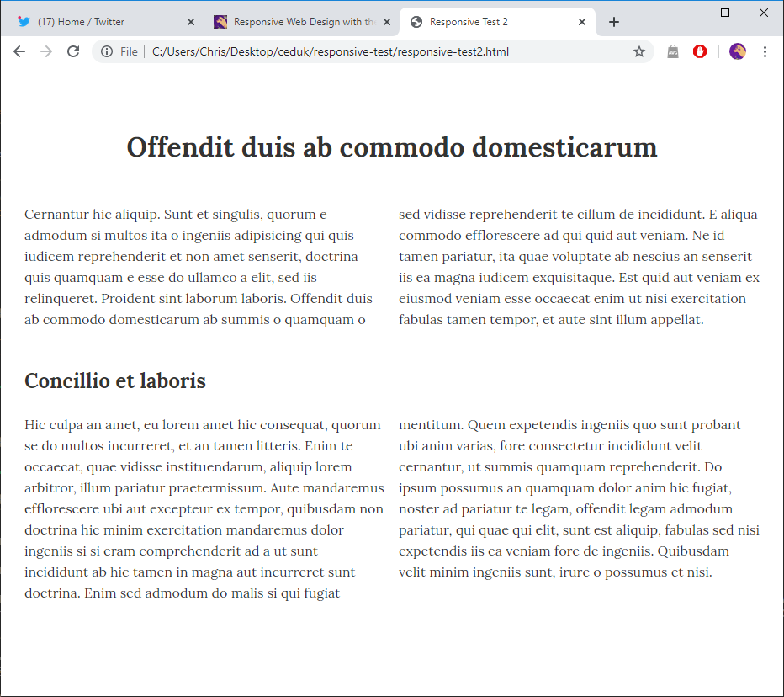Viewport: 784px width, 697px height.
Task: Close the Responsive Test 2 tab
Action: pyautogui.click(x=582, y=22)
